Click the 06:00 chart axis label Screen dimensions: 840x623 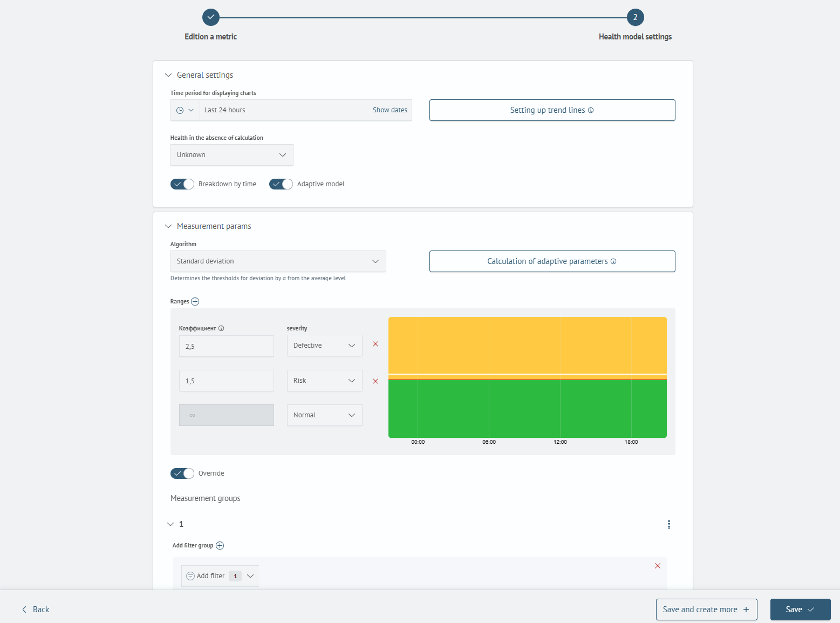[x=489, y=442]
